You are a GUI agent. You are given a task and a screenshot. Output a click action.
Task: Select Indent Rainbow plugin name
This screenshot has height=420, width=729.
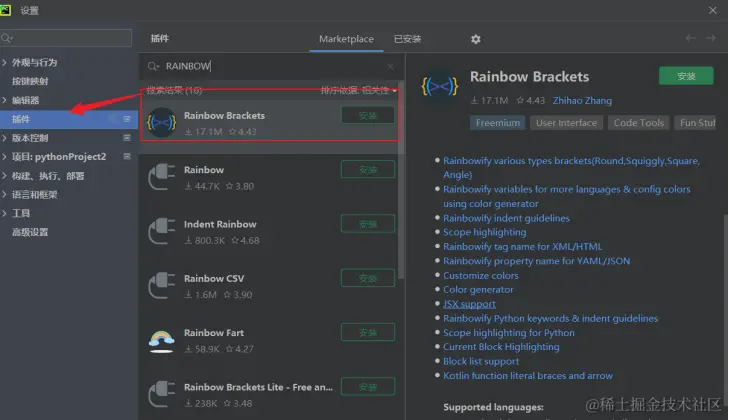pyautogui.click(x=220, y=224)
